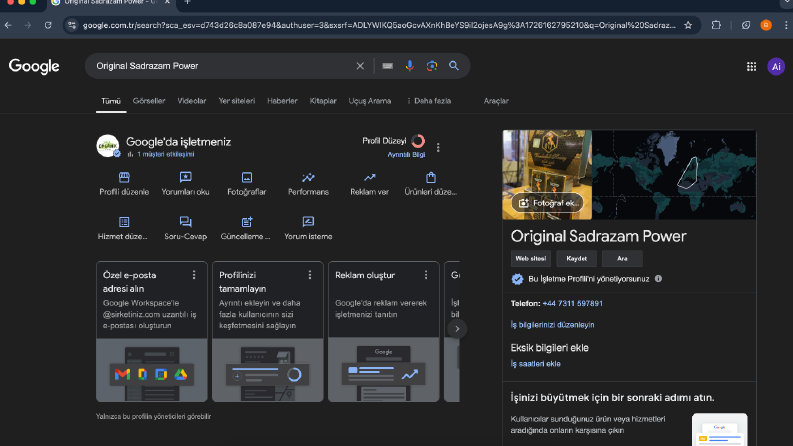Search by image with Google Lens
This screenshot has height=446, width=793.
(431, 66)
